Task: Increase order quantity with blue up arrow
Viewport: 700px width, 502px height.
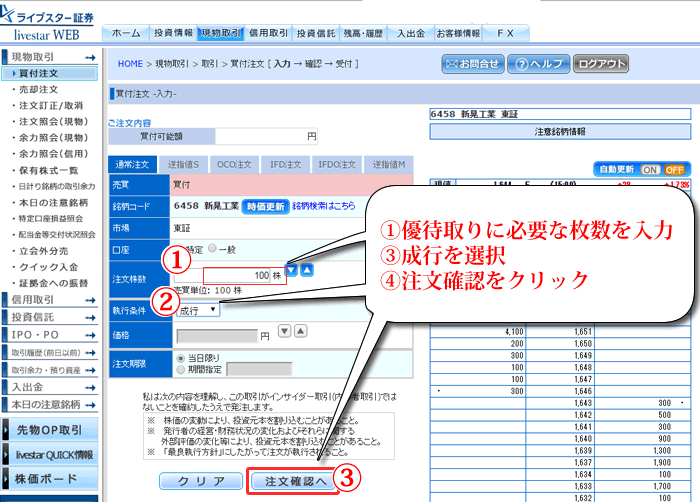Action: coord(308,271)
